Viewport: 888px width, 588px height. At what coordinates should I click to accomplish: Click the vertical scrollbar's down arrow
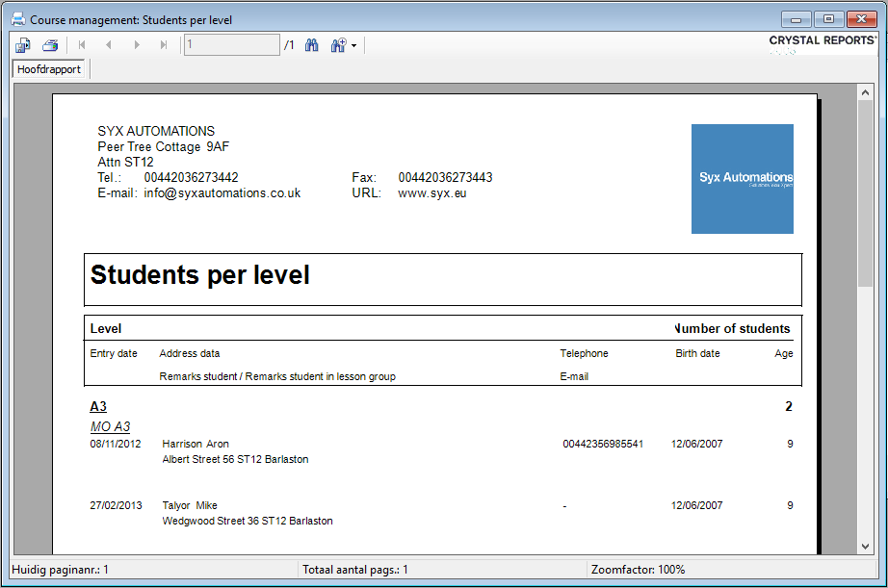[x=865, y=547]
